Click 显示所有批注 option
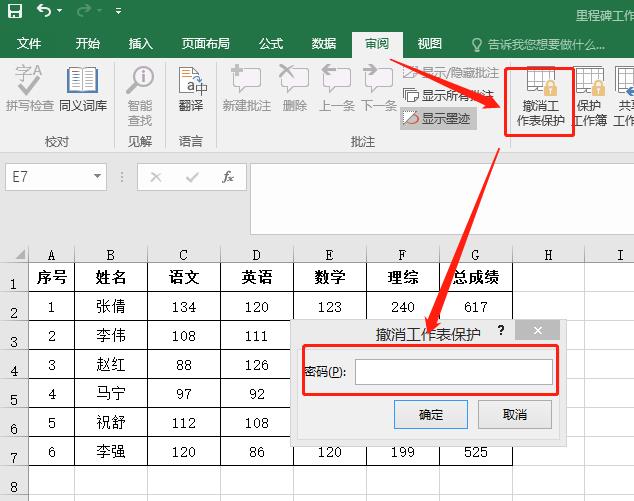Screen dimensions: 634x501 pos(448,95)
